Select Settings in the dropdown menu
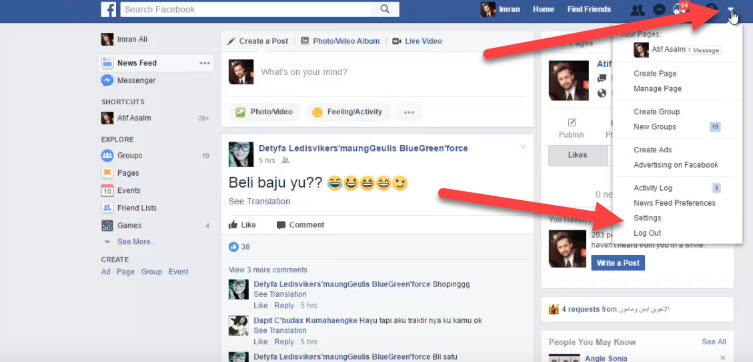 (x=647, y=218)
